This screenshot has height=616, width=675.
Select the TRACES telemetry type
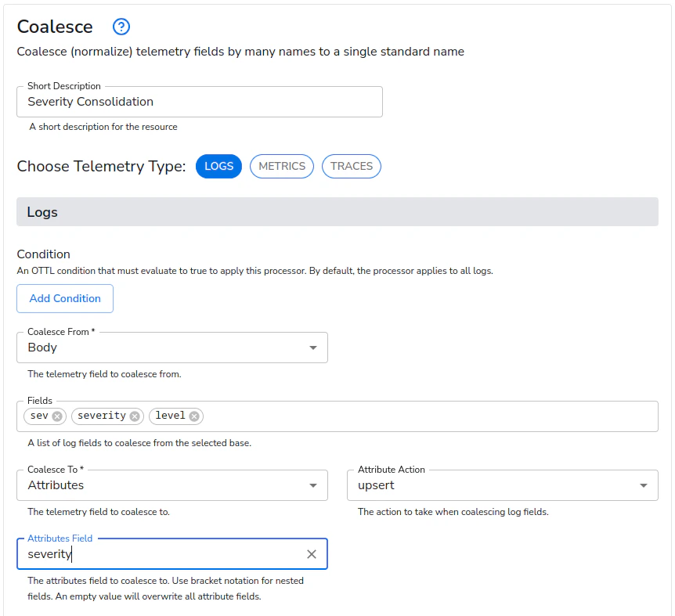coord(352,166)
